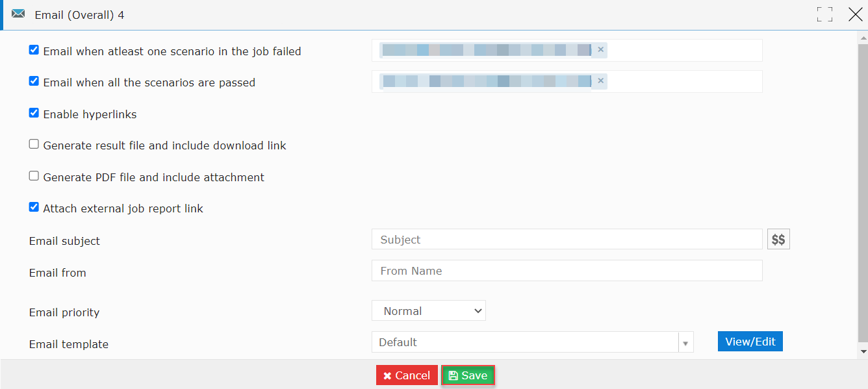
Task: Expand the dialog with the fullscreen icon
Action: coord(824,14)
